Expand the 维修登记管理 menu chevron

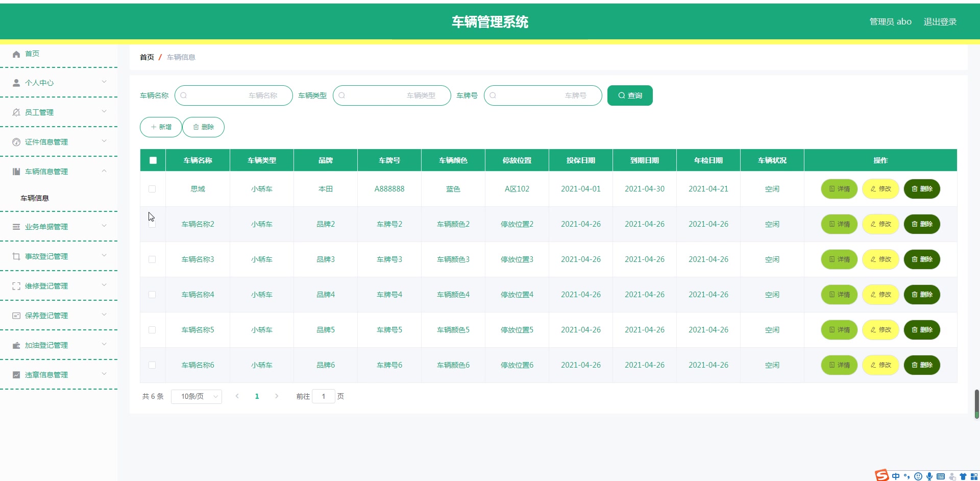click(x=104, y=285)
